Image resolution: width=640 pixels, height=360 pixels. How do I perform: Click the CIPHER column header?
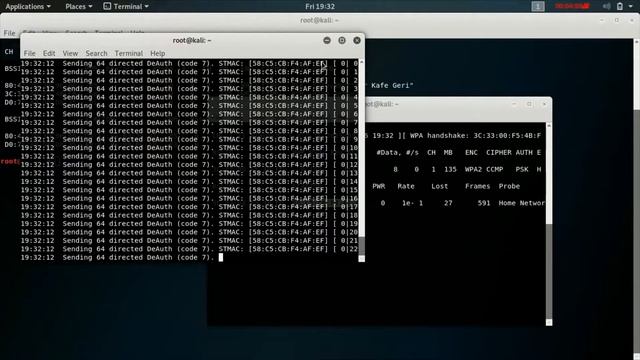click(x=498, y=153)
